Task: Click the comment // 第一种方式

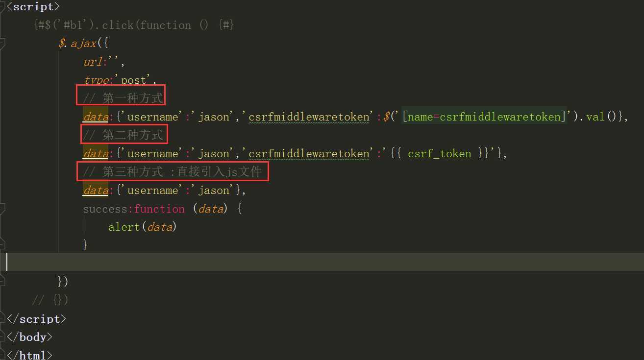Action: coord(123,98)
